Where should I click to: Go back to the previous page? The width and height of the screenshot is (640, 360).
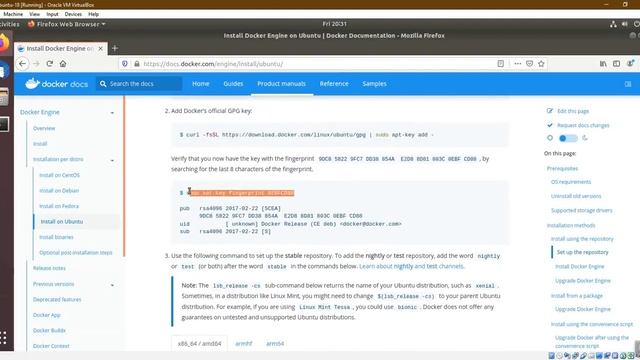pyautogui.click(x=22, y=64)
